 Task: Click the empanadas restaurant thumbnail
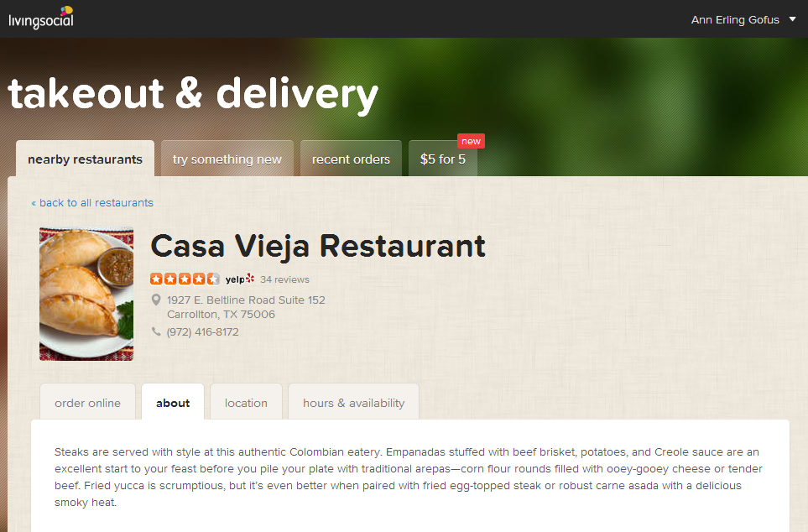point(86,294)
